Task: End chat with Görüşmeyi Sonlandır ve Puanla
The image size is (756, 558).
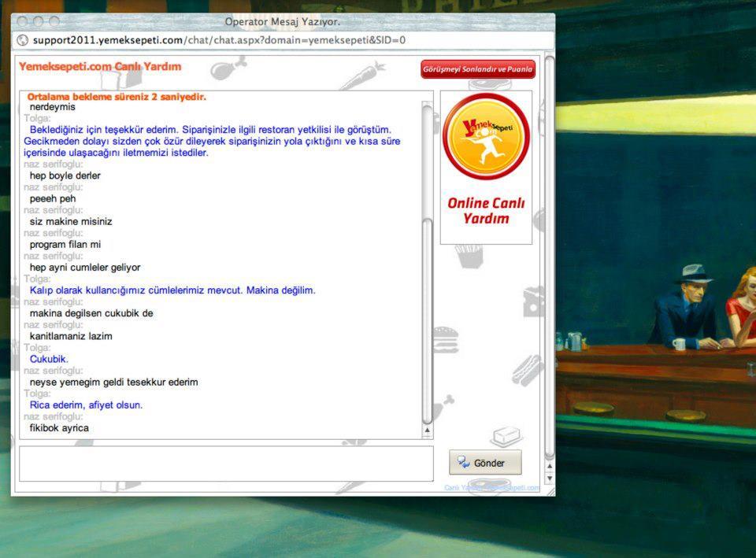Action: pos(478,69)
